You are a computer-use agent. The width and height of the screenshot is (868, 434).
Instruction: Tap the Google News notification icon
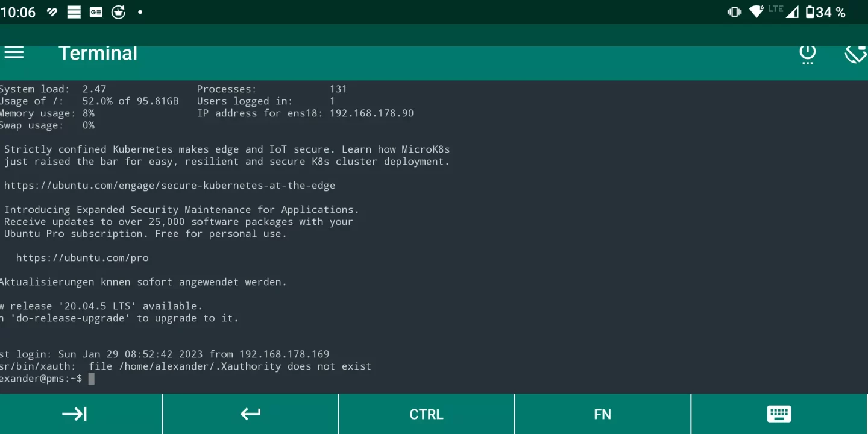pyautogui.click(x=96, y=11)
